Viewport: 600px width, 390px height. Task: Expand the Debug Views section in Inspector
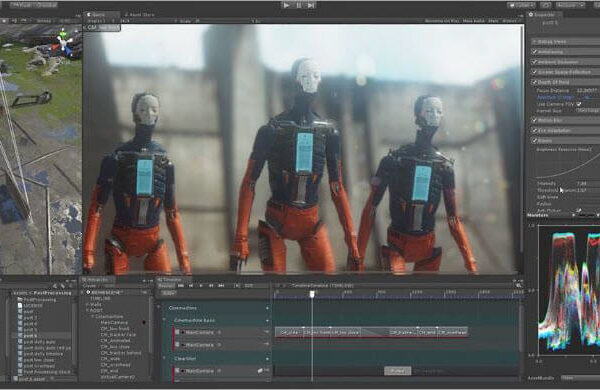pyautogui.click(x=535, y=41)
